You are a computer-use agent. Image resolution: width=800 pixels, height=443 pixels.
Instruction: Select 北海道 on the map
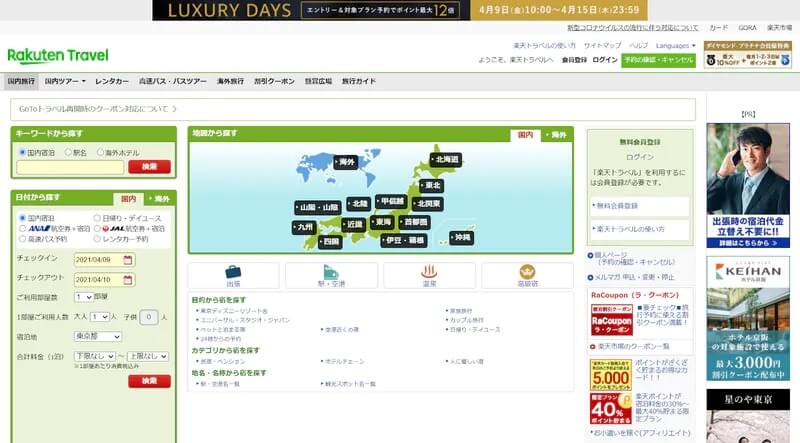(446, 160)
